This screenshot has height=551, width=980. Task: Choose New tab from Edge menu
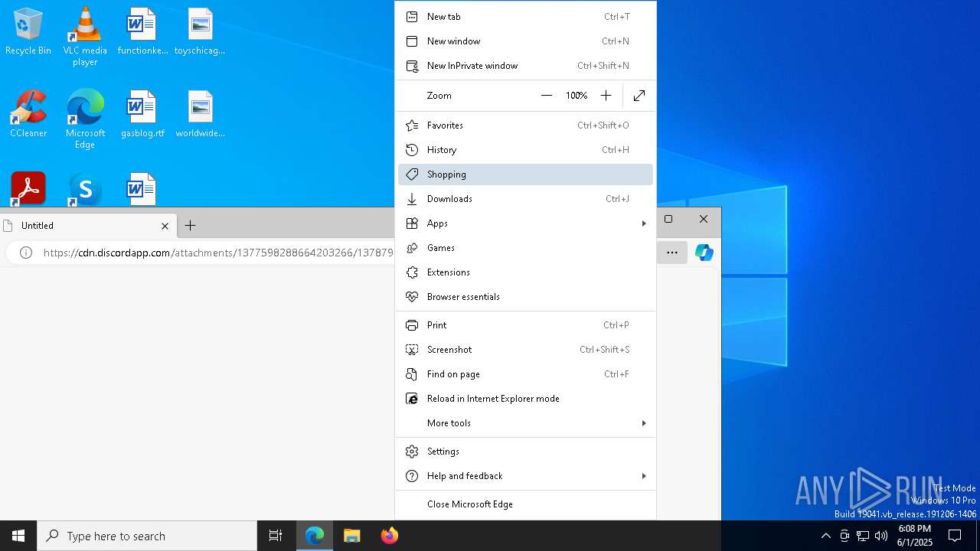tap(525, 17)
